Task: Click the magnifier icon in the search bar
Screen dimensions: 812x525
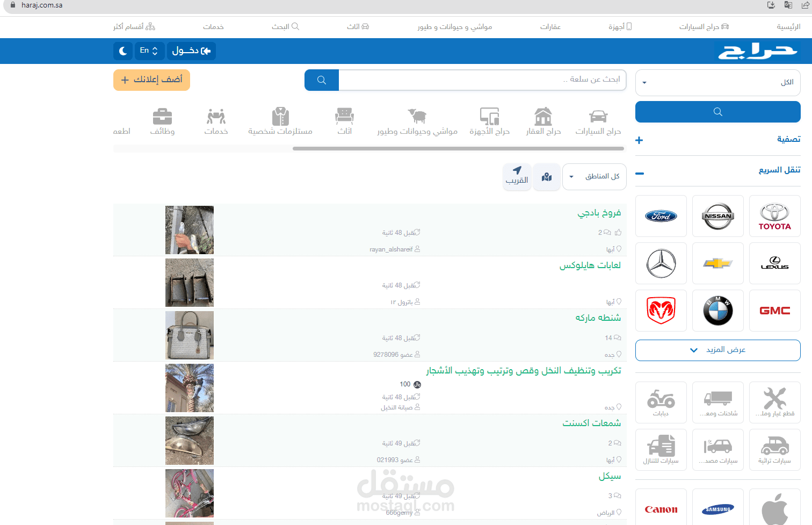Action: pyautogui.click(x=321, y=80)
